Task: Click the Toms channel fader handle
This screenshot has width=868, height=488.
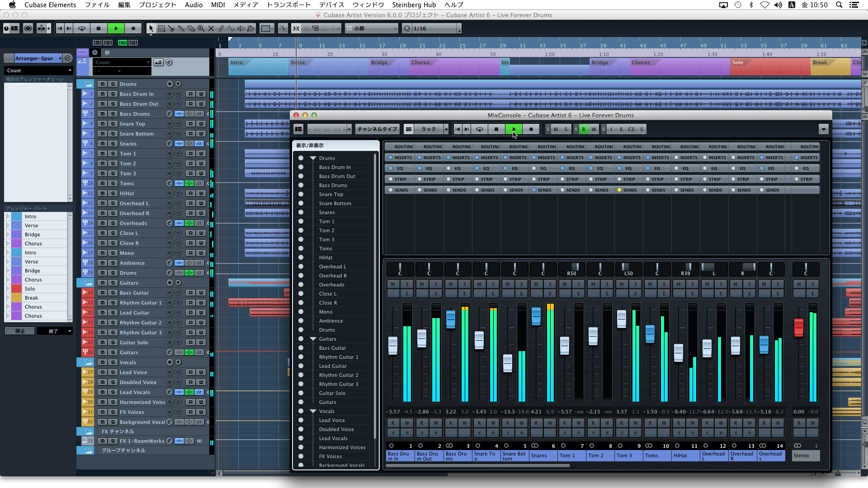Action: (650, 333)
